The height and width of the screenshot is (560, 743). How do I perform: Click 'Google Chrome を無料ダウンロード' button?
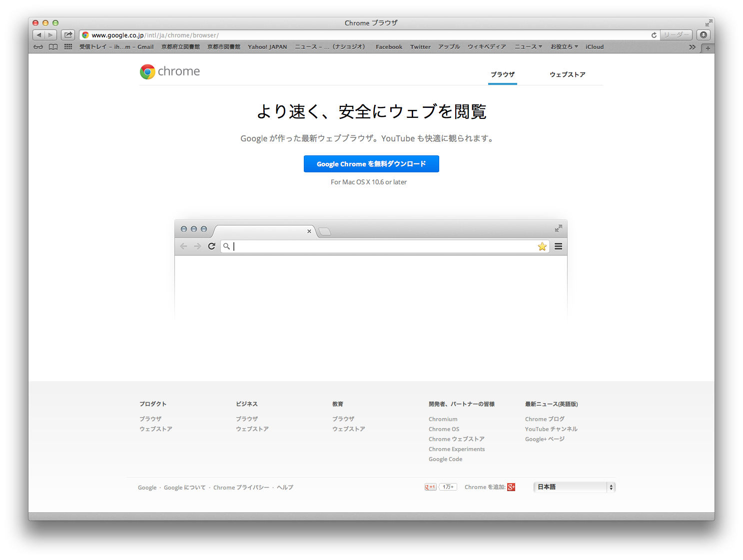pos(371,164)
